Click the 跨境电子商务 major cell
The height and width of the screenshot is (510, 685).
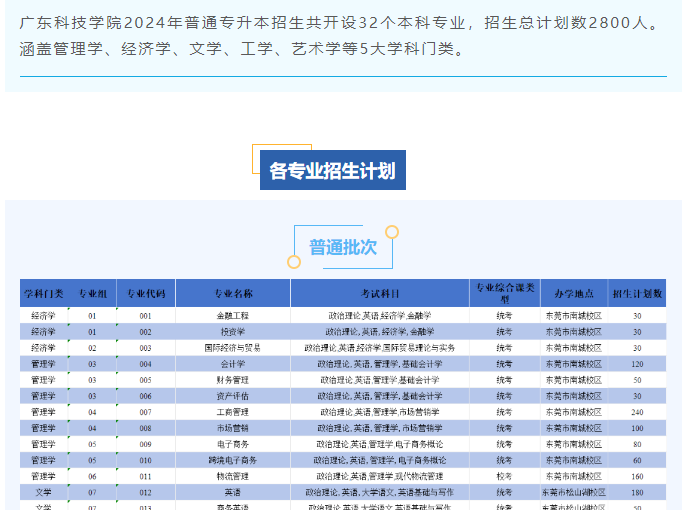[233, 460]
